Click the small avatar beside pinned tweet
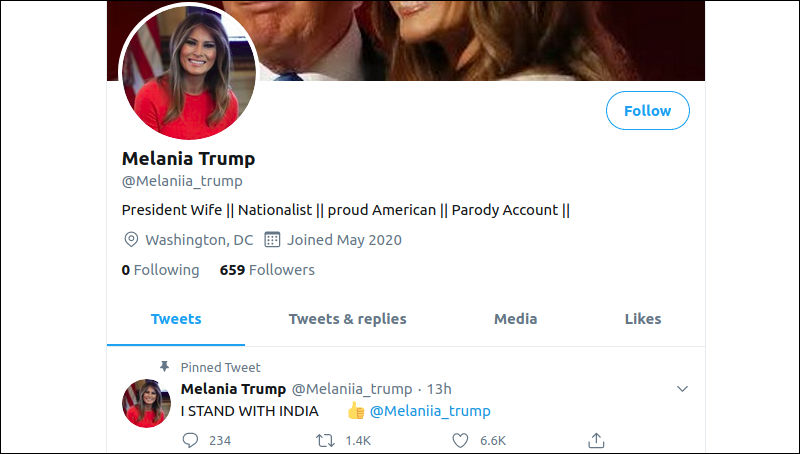Viewport: 800px width, 454px height. click(x=146, y=403)
